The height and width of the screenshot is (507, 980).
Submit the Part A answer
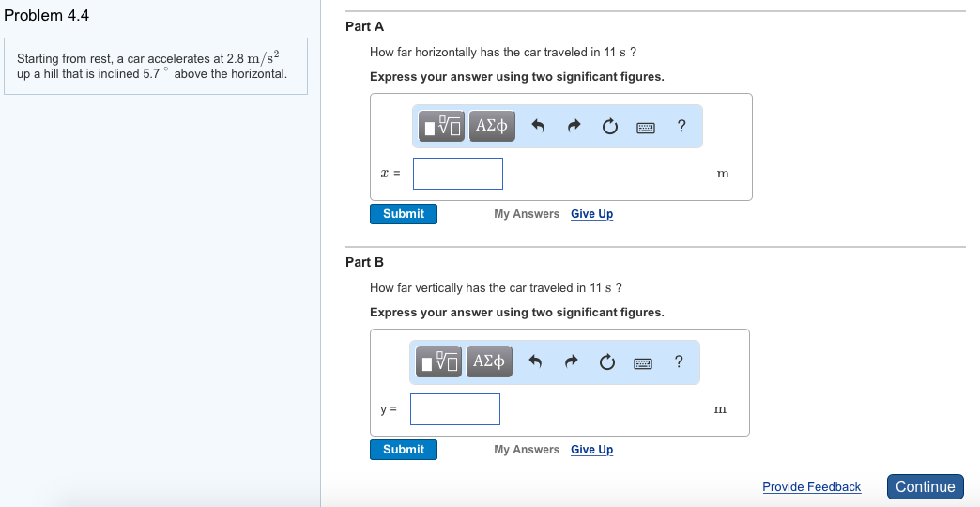tap(404, 214)
